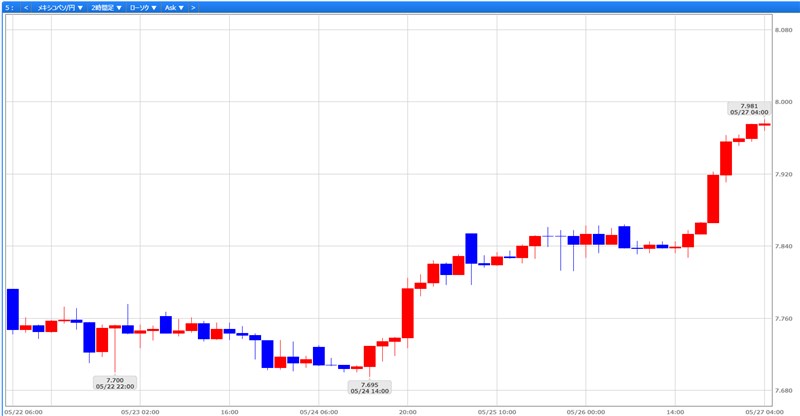Click the 7.700 low marker at 05/22 22:00
This screenshot has height=416, width=800.
[114, 383]
